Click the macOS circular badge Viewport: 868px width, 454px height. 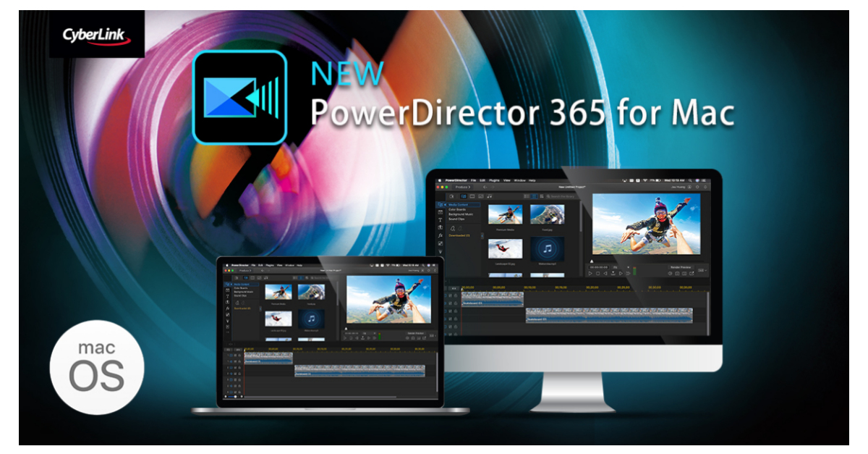[97, 366]
